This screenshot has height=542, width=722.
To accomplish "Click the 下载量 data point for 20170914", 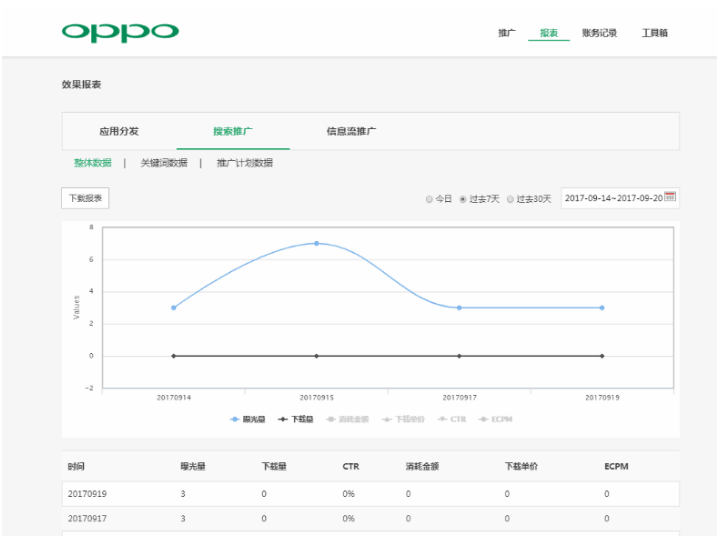I will point(174,356).
